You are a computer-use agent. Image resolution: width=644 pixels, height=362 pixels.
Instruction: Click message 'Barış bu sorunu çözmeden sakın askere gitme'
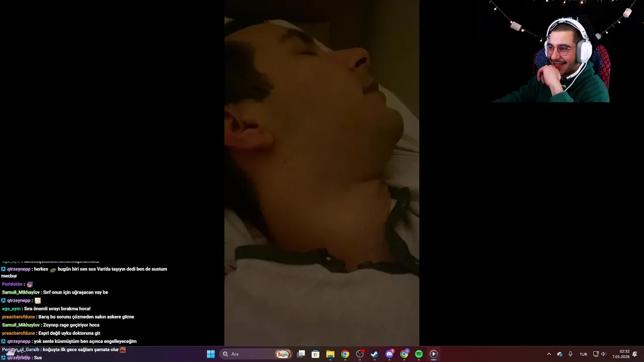click(x=86, y=317)
